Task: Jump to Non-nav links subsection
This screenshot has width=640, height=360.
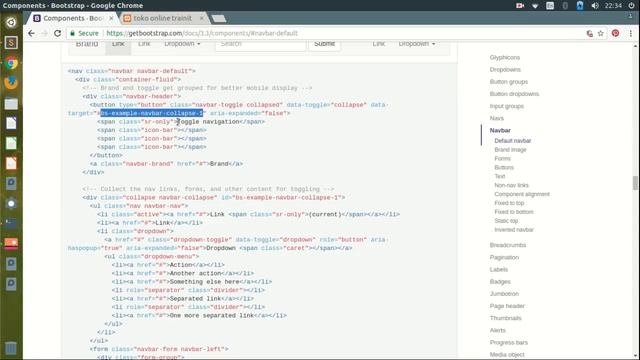Action: point(511,185)
